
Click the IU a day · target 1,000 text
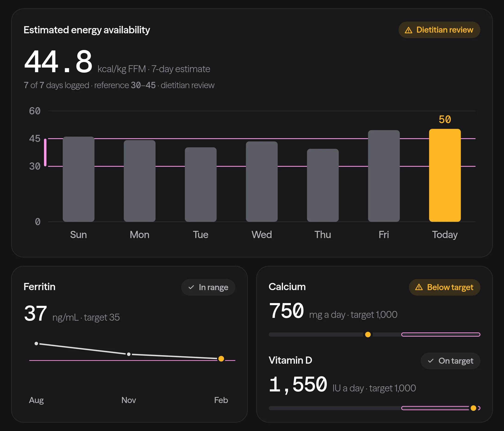[x=374, y=388]
